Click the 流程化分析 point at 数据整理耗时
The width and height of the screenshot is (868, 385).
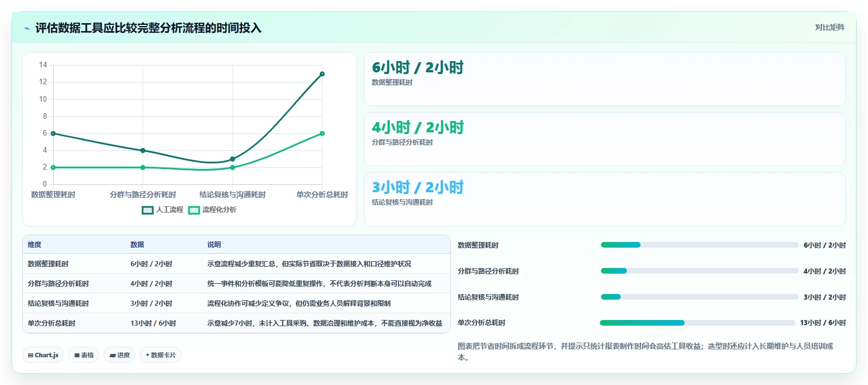click(x=53, y=167)
